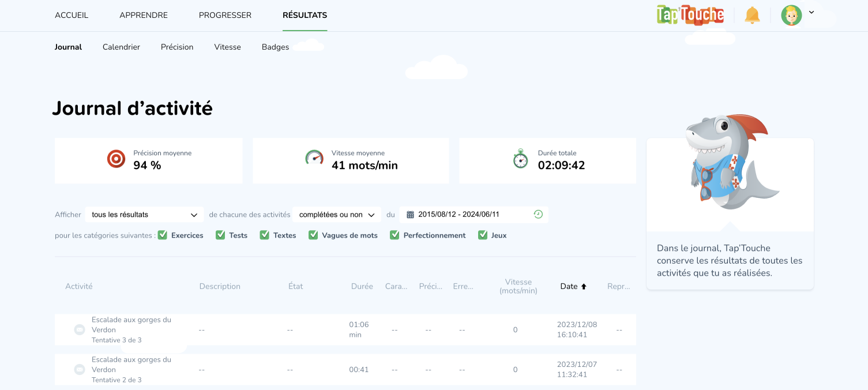The image size is (868, 390).
Task: Expand the chevron next to user avatar
Action: tap(811, 12)
